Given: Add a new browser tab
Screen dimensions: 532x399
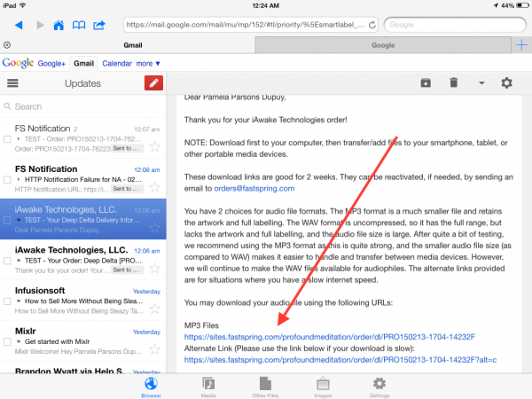Looking at the screenshot, I should [x=521, y=45].
